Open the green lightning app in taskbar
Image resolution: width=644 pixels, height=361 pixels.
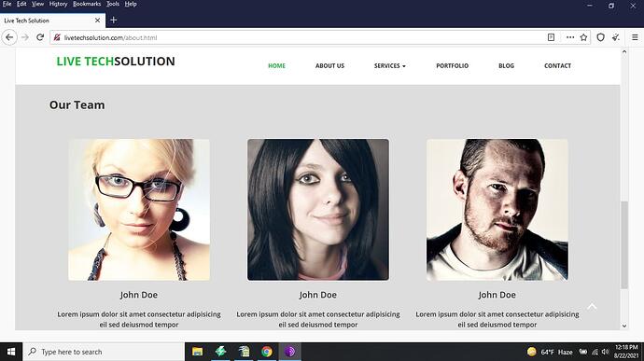(221, 352)
